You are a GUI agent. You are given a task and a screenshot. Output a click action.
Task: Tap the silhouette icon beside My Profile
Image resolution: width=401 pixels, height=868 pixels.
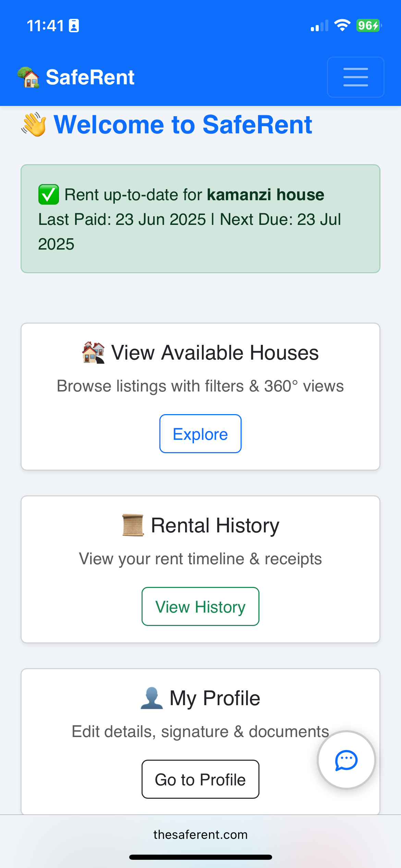coord(151,698)
